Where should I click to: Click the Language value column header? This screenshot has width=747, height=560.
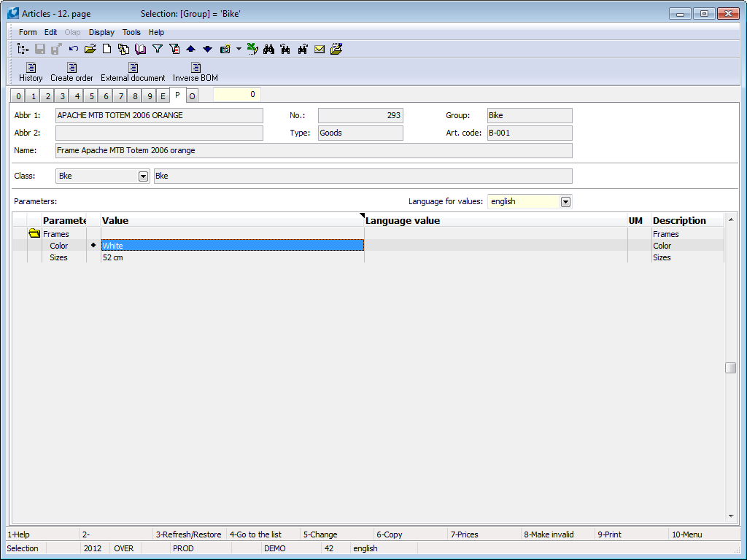click(x=495, y=220)
